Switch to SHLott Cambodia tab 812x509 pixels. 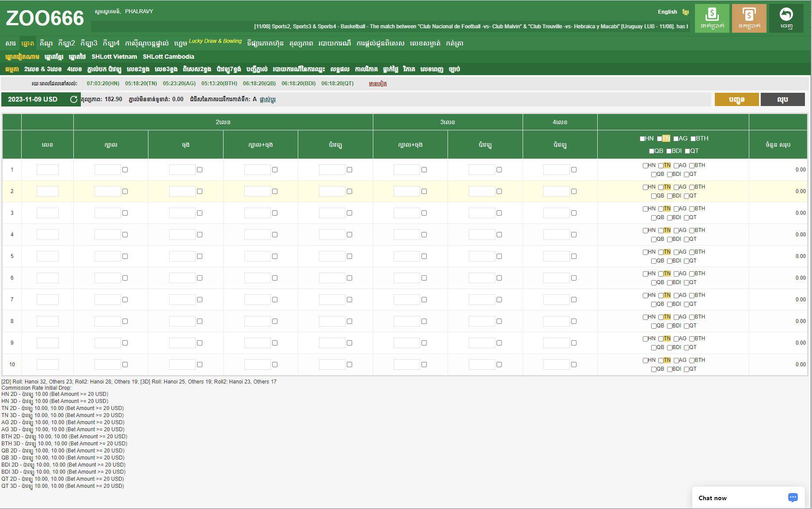pos(168,57)
